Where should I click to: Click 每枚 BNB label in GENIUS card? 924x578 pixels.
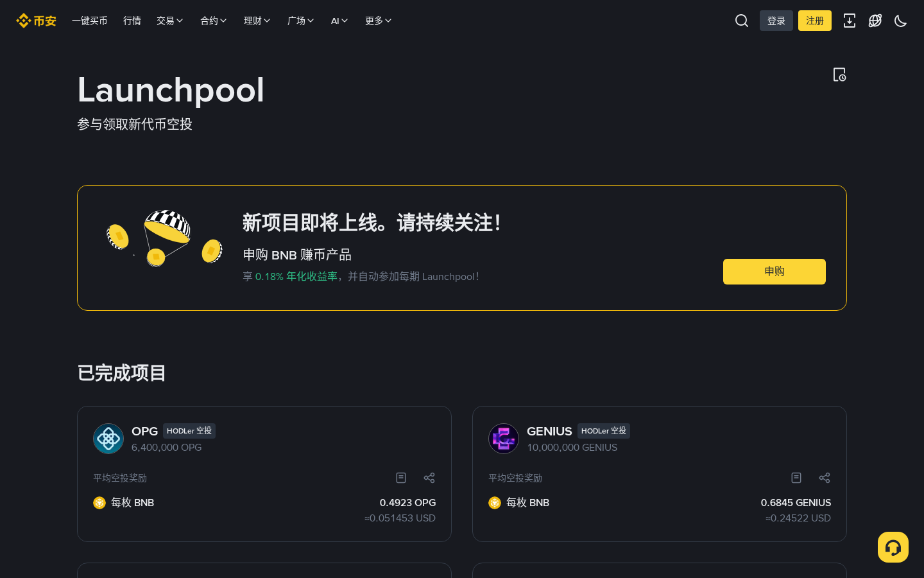pos(528,503)
